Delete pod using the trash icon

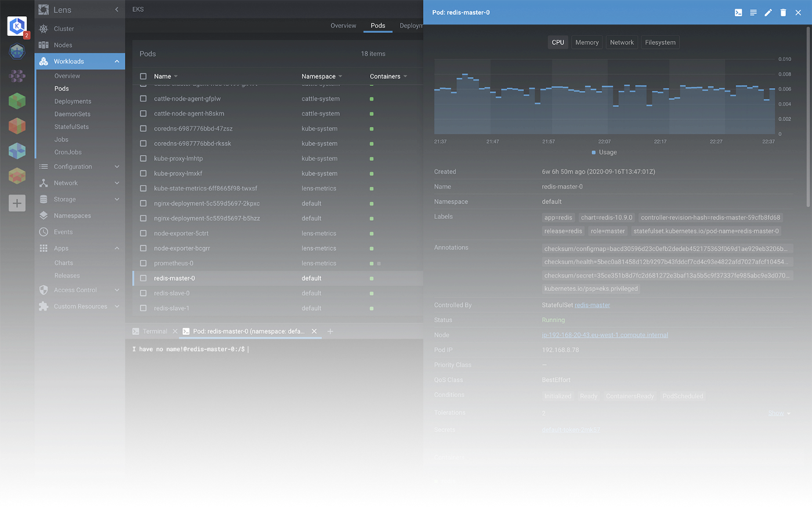point(783,12)
